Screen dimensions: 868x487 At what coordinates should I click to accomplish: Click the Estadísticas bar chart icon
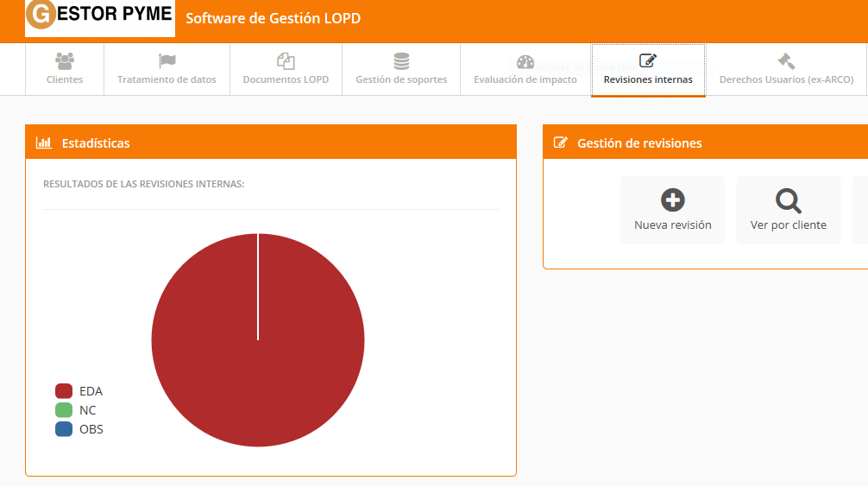(44, 142)
